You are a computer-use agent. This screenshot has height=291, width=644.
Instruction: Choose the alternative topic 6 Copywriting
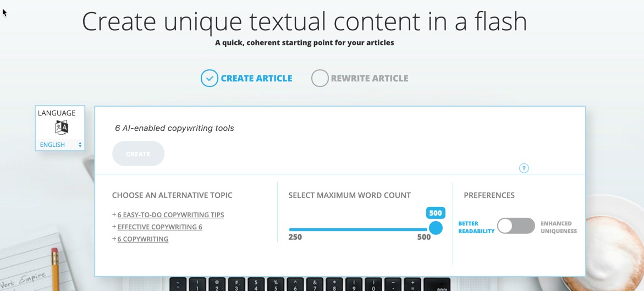click(143, 239)
